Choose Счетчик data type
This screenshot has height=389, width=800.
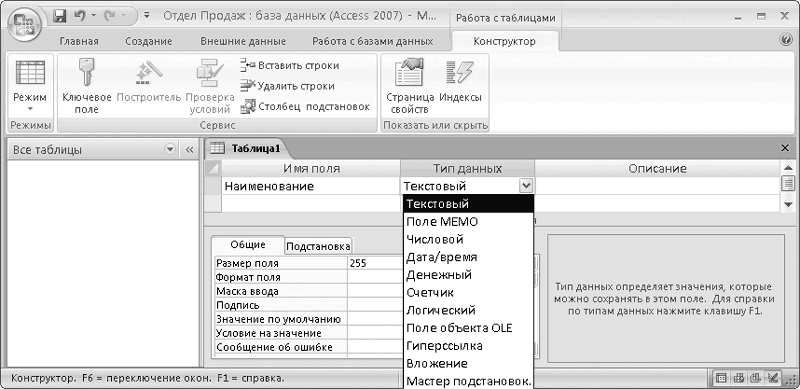click(468, 293)
